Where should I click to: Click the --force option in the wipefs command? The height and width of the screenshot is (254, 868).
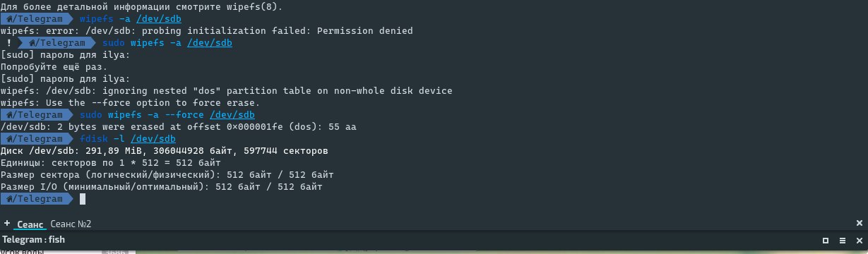185,115
